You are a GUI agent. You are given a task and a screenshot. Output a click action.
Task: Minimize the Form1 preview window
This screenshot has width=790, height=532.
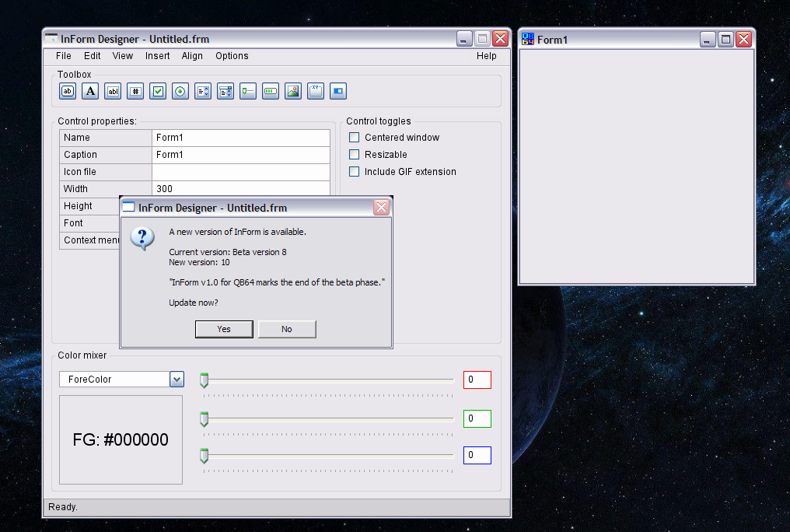(708, 40)
